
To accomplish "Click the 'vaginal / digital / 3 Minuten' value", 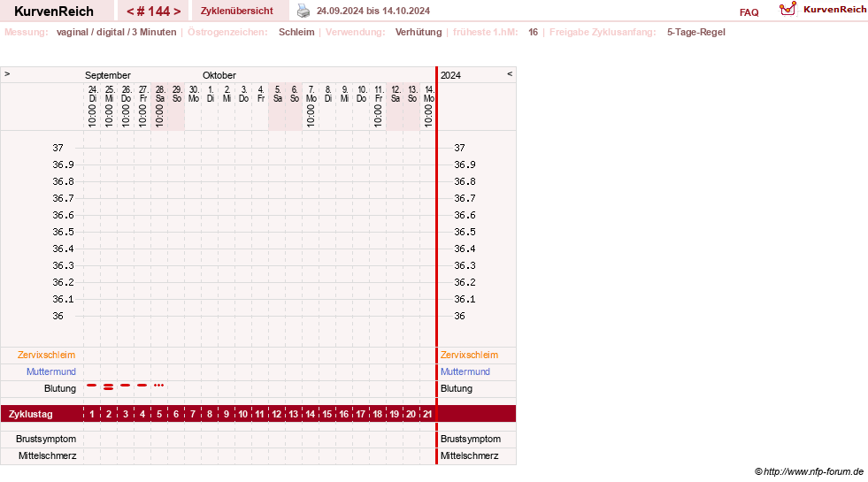I will click(116, 32).
